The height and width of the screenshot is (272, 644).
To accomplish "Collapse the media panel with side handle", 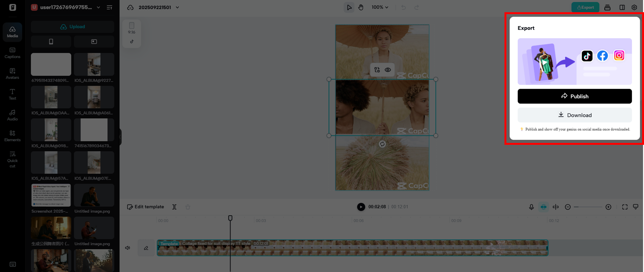I will click(x=120, y=137).
